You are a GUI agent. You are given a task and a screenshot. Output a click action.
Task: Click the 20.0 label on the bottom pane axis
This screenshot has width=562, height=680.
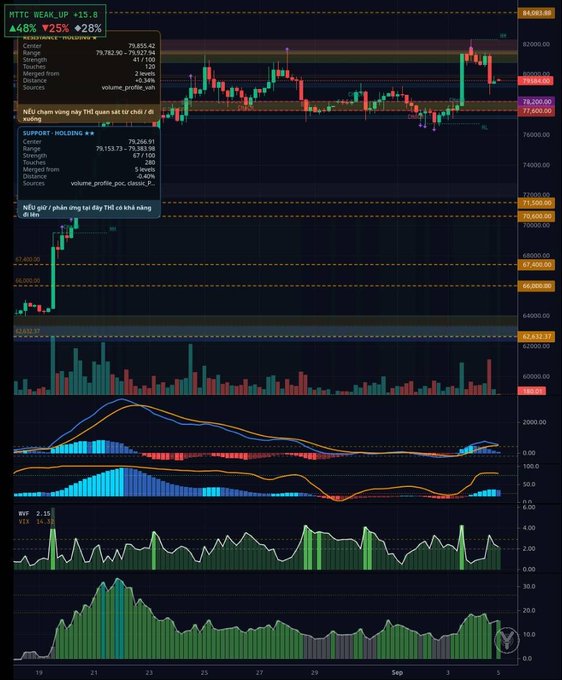529,610
